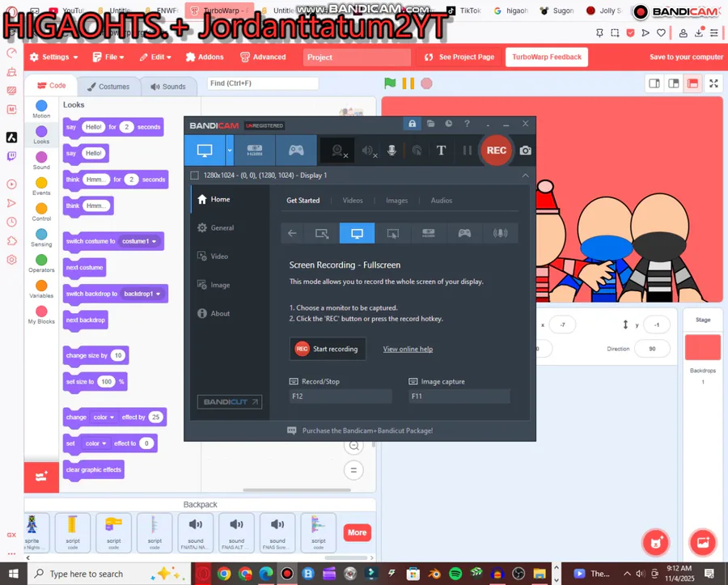The height and width of the screenshot is (585, 728).
Task: Open color dropdown in change effect block
Action: point(103,418)
